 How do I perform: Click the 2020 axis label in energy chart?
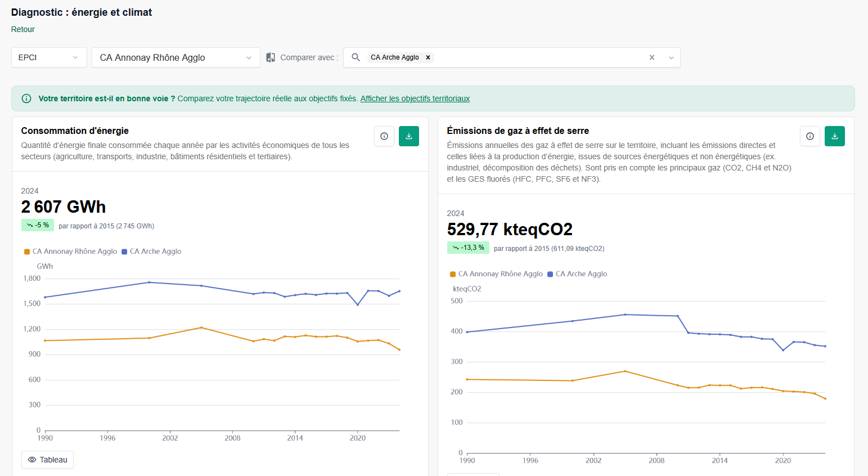[x=358, y=438]
